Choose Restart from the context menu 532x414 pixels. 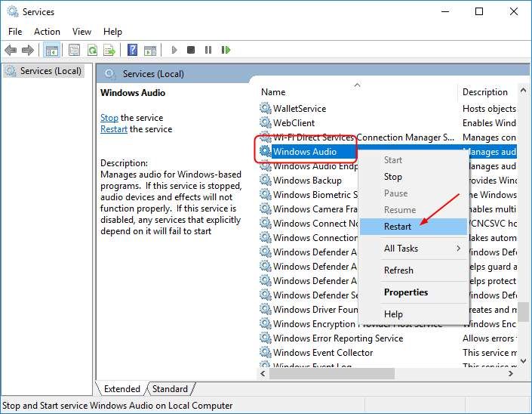pyautogui.click(x=414, y=227)
